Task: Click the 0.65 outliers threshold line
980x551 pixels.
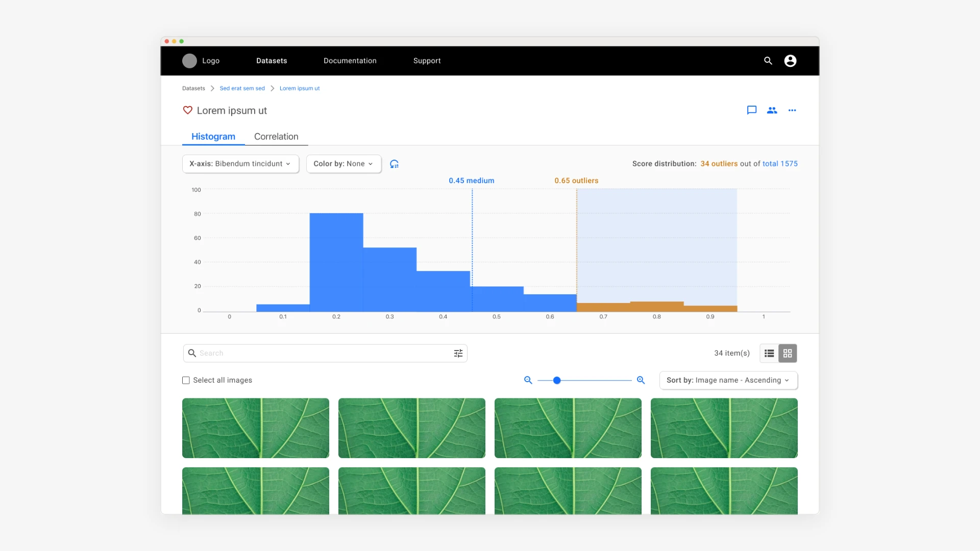Action: [577, 250]
